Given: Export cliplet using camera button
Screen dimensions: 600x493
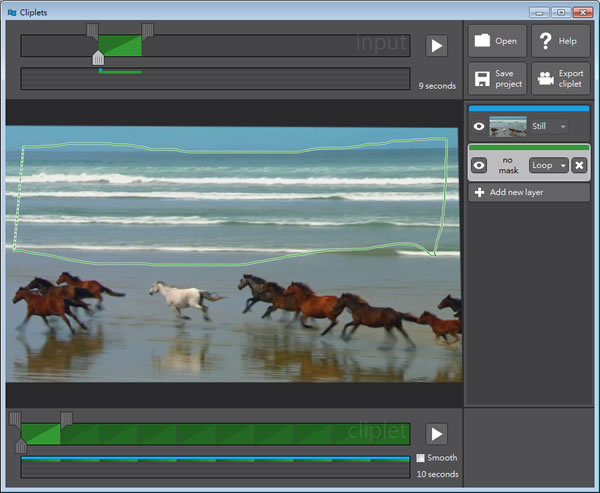Looking at the screenshot, I should [x=559, y=79].
